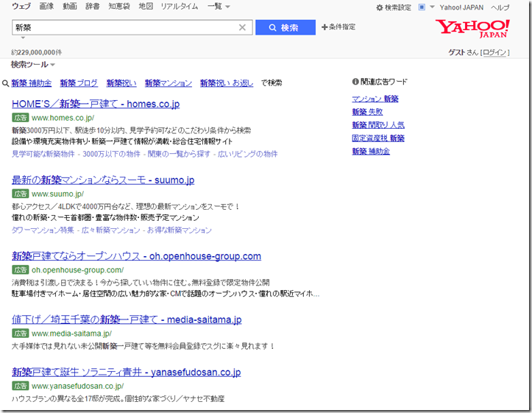Screen dimensions: 532x413
Task: Click the Yahoo! JAPAN logo
Action: [472, 29]
